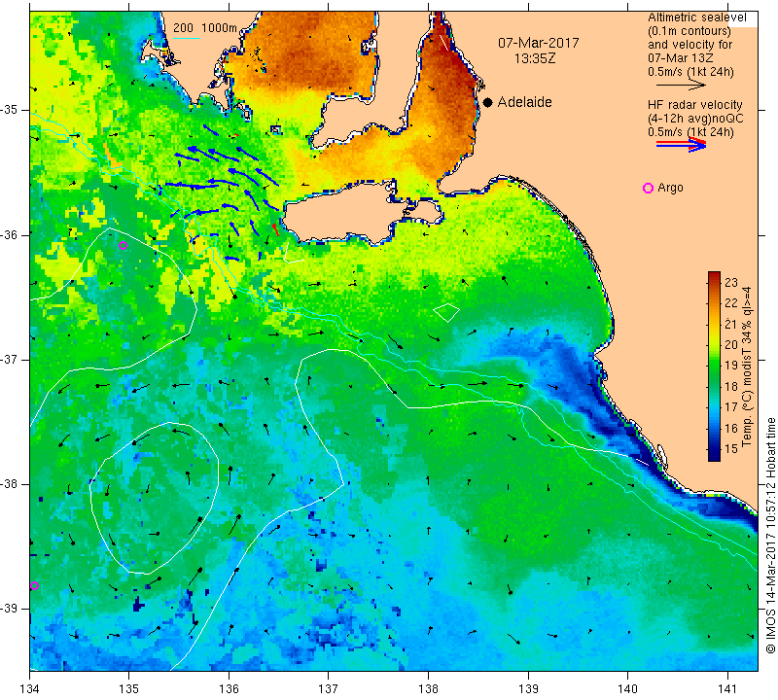This screenshot has width=778, height=700.
Task: Click the 134 longitude axis label
Action: tap(30, 689)
